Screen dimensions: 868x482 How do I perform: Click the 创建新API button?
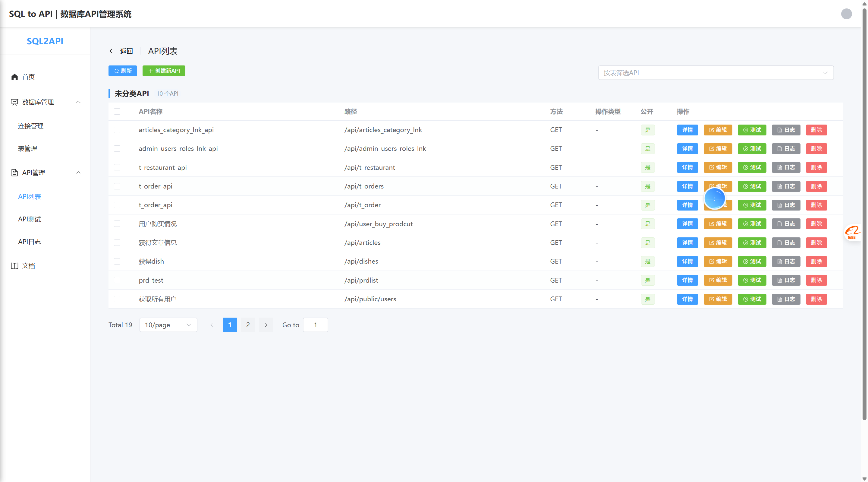click(x=164, y=71)
